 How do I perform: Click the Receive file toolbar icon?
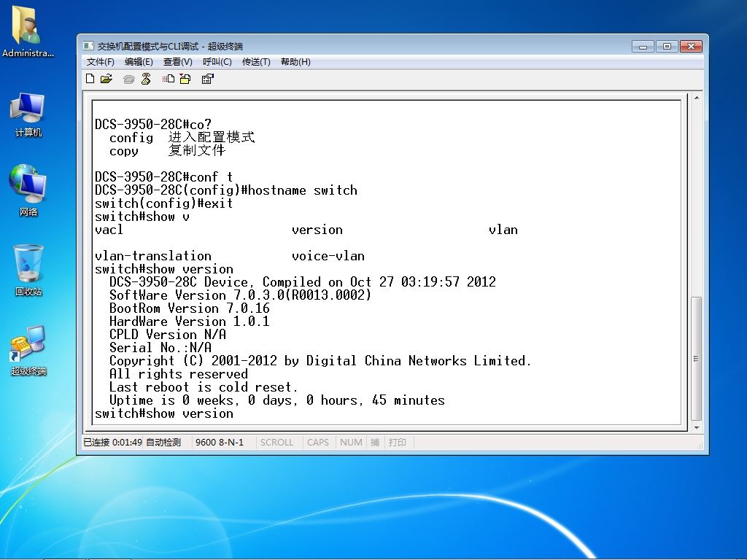(x=185, y=79)
